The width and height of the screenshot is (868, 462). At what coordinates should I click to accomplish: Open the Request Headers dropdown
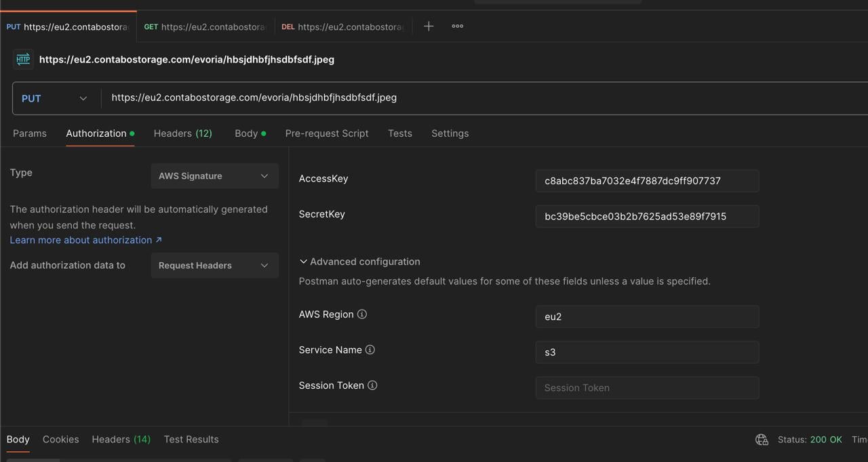tap(214, 266)
